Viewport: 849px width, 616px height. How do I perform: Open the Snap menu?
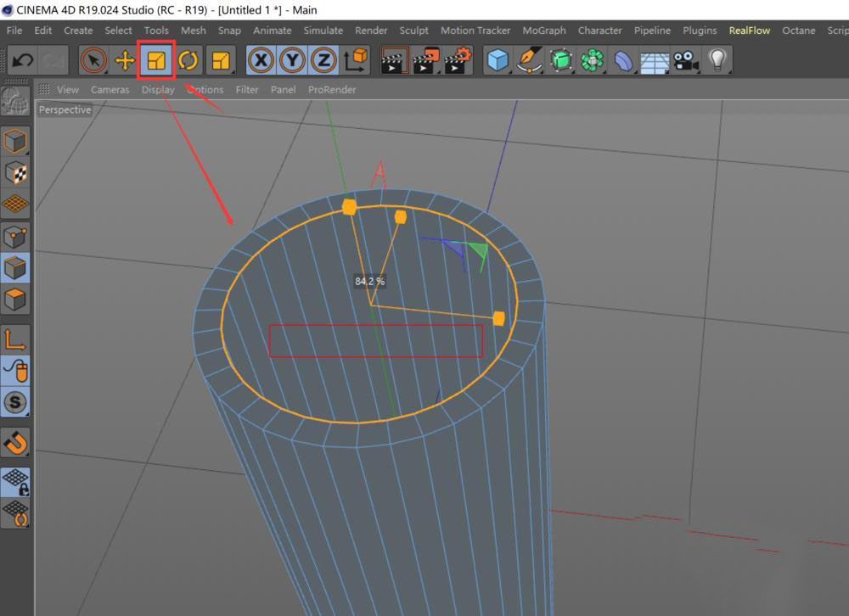tap(229, 31)
